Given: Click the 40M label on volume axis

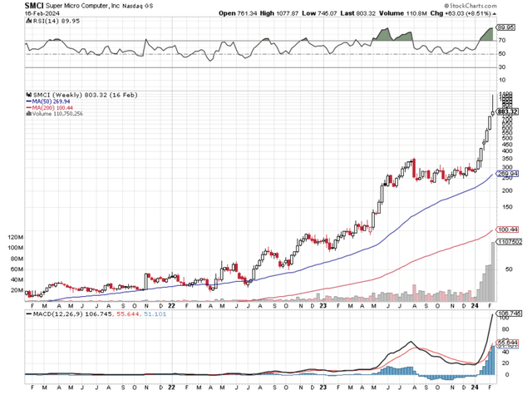Looking at the screenshot, I should click(x=17, y=280).
